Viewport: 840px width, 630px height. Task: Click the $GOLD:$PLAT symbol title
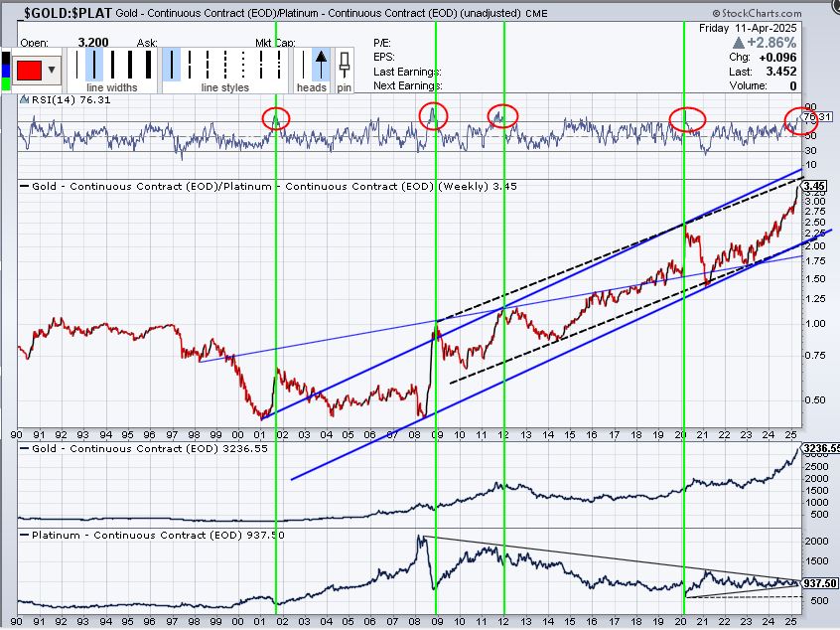(x=67, y=13)
